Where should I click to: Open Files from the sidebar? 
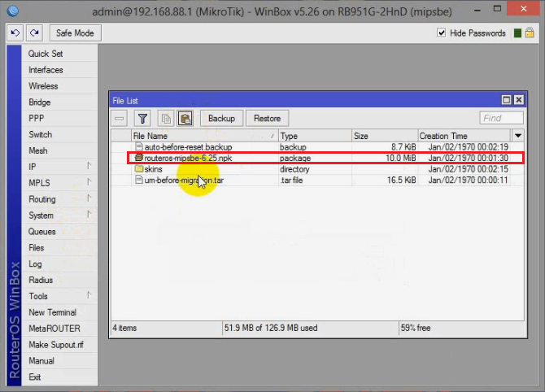pyautogui.click(x=59, y=248)
